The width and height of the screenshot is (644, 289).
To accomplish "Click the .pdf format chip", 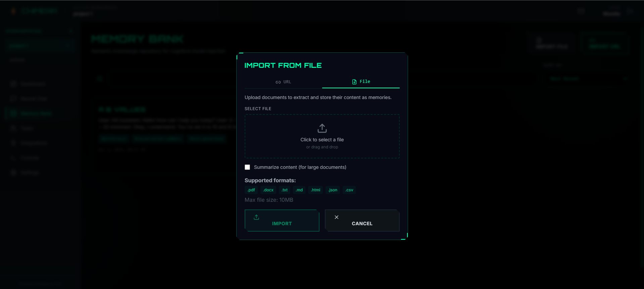I will tap(251, 190).
